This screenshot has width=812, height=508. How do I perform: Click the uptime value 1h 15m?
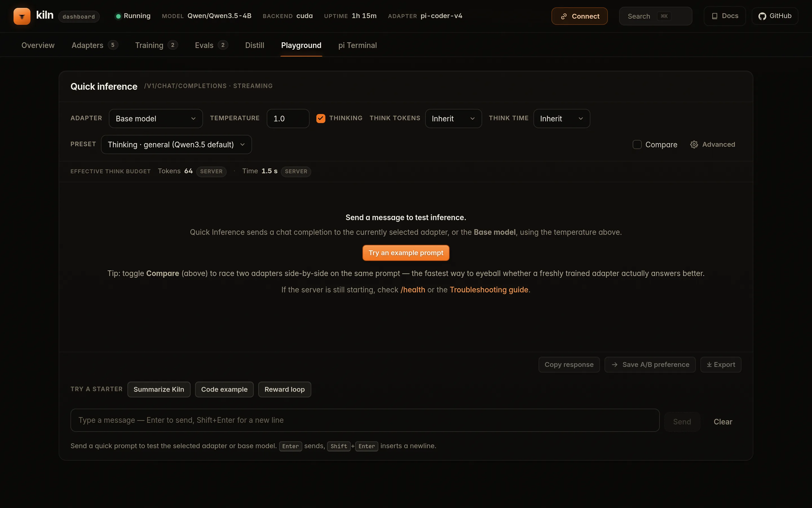(x=364, y=16)
